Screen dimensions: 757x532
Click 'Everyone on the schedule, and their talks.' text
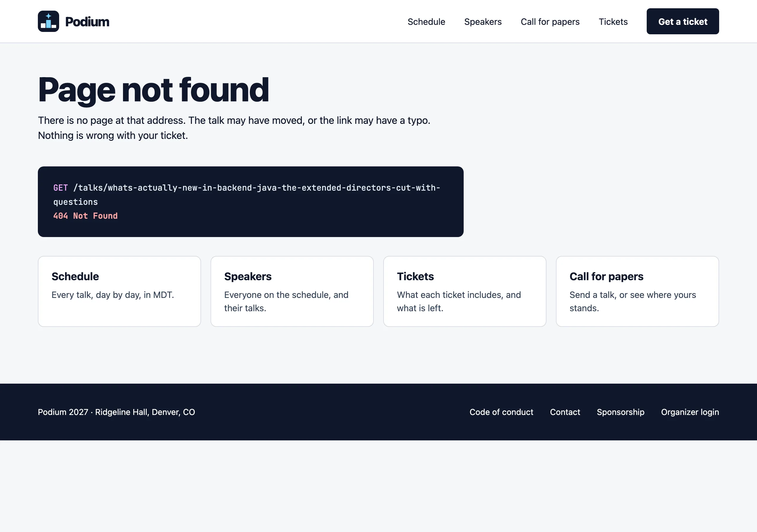click(x=286, y=301)
